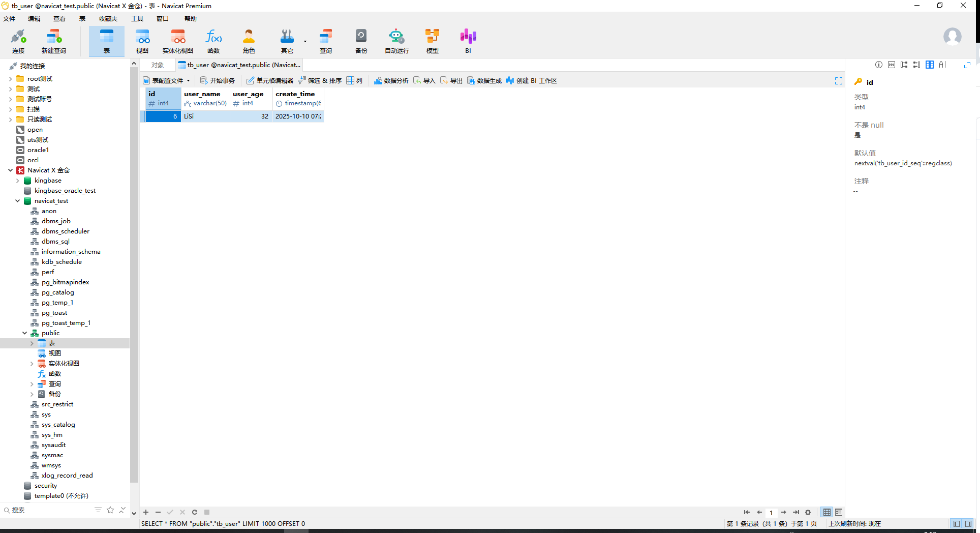Open the 收藏夹 menu

click(x=108, y=19)
